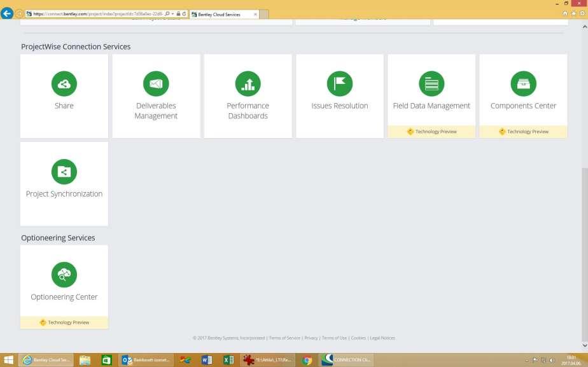The width and height of the screenshot is (588, 367).
Task: Open Excel from the taskbar
Action: [228, 360]
